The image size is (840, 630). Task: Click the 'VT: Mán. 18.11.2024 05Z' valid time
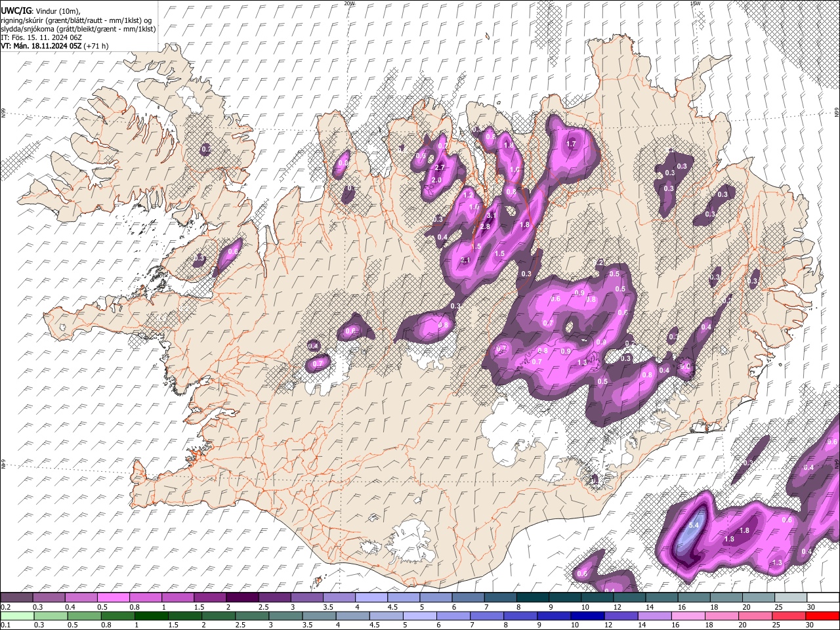click(x=41, y=46)
